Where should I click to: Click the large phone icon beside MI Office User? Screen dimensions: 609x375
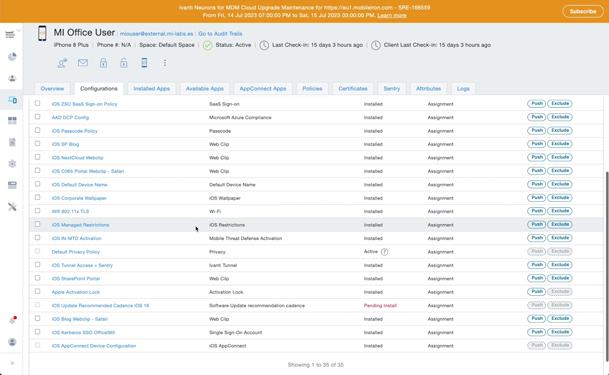tap(42, 33)
